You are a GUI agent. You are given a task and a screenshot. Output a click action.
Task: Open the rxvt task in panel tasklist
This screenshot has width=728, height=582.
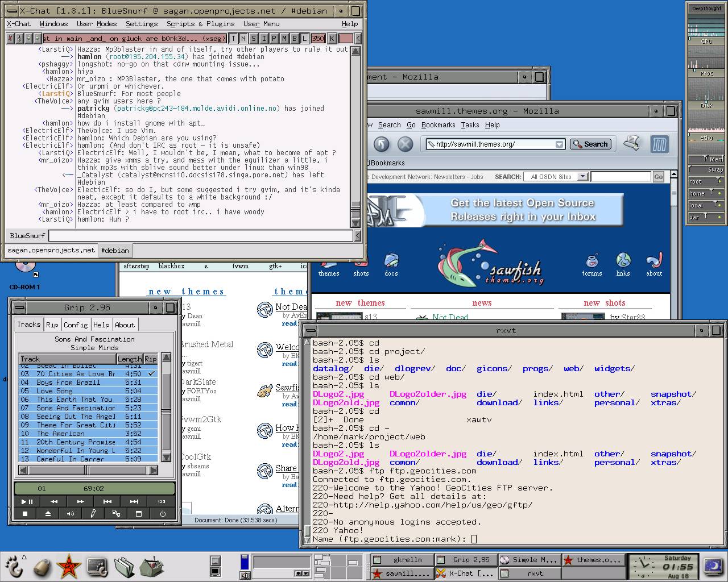point(529,573)
